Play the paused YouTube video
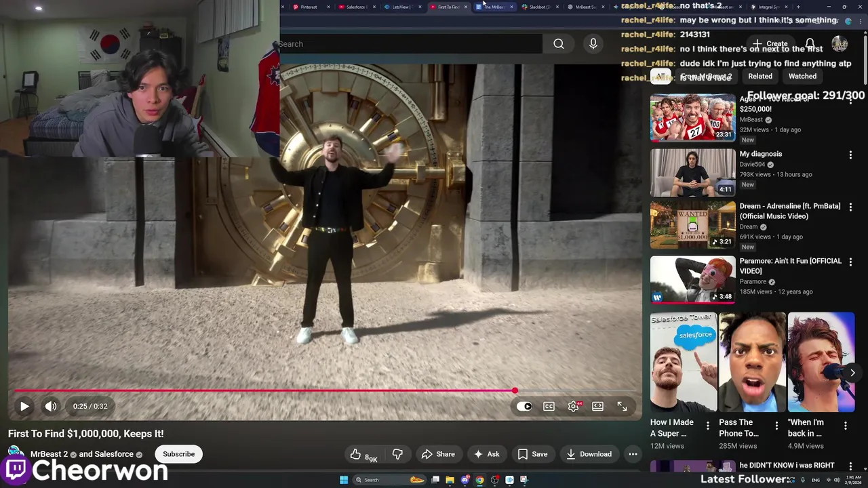The height and width of the screenshot is (488, 868). tap(24, 406)
